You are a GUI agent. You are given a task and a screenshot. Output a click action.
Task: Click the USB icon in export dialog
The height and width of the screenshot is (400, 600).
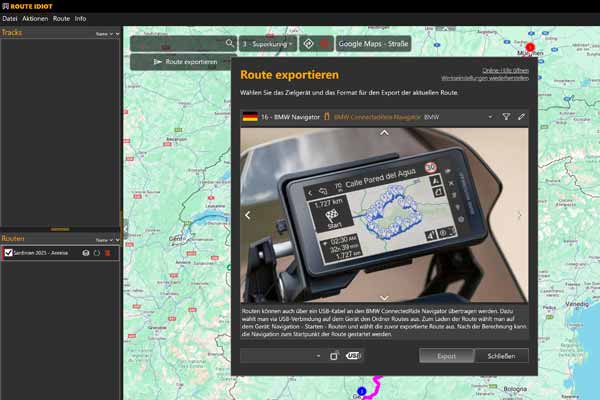point(354,356)
